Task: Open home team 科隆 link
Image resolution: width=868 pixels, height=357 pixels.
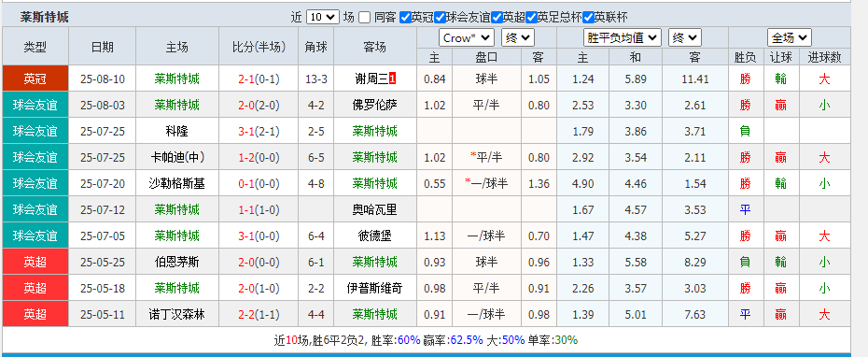Action: [176, 131]
